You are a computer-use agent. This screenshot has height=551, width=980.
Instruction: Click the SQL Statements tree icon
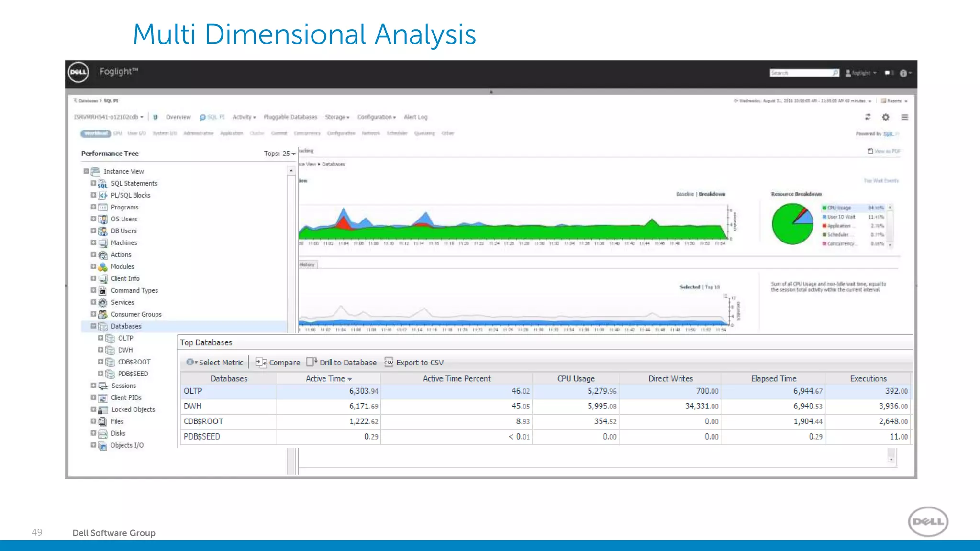(x=102, y=184)
